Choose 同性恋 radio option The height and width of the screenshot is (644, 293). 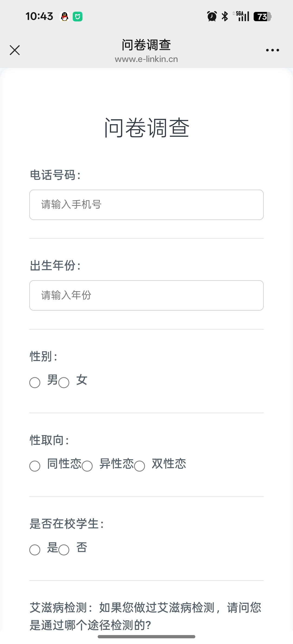point(35,466)
